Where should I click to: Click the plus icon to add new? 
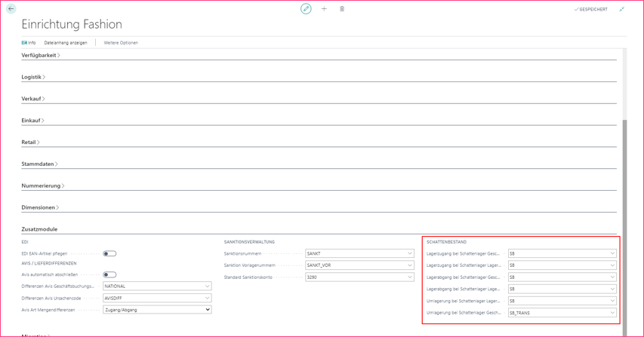[x=324, y=9]
